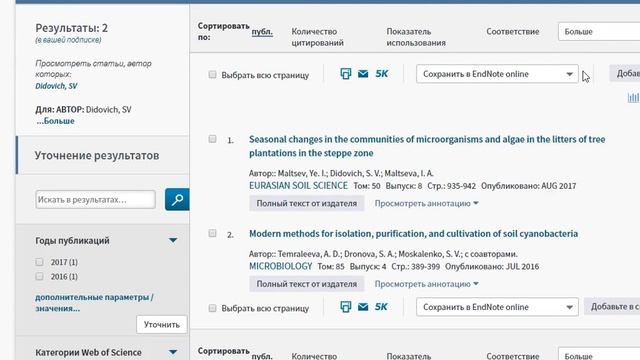640x360 pixels.
Task: Click 'Полный текст от издателя' for result 2
Action: click(x=307, y=284)
